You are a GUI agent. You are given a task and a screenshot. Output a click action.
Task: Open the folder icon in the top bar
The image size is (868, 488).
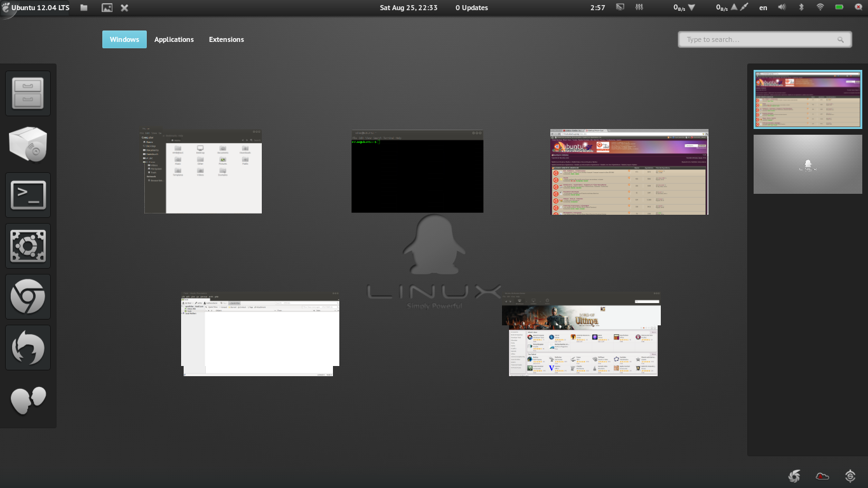pyautogui.click(x=84, y=8)
